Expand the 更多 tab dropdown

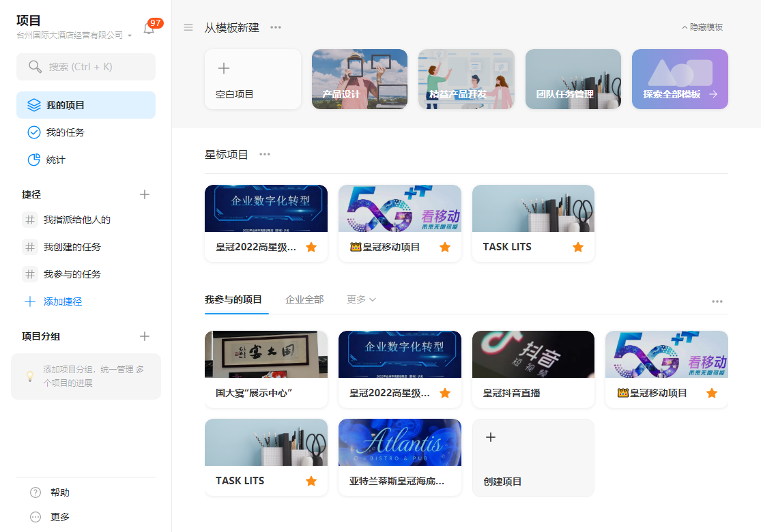coord(360,299)
